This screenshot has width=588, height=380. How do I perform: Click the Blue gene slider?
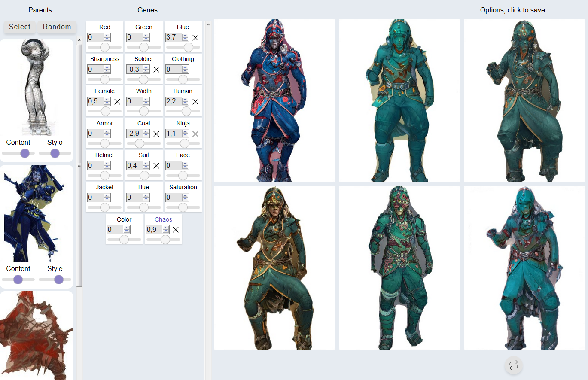click(183, 47)
